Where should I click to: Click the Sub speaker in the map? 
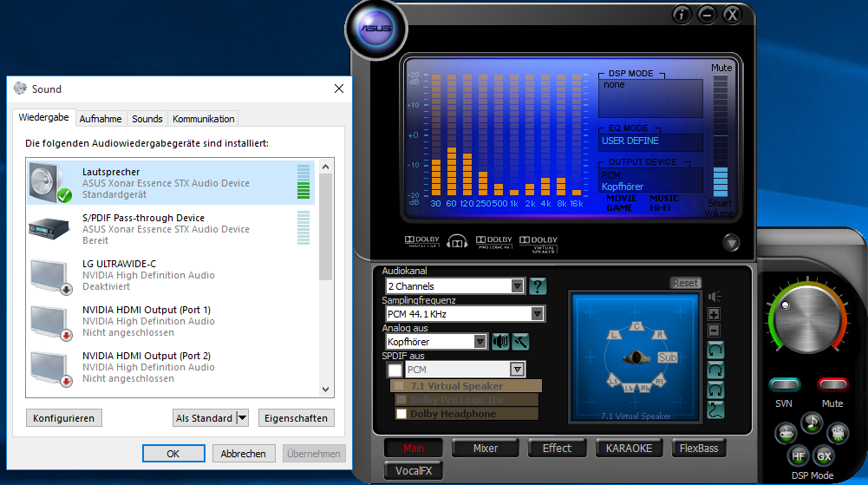point(667,357)
